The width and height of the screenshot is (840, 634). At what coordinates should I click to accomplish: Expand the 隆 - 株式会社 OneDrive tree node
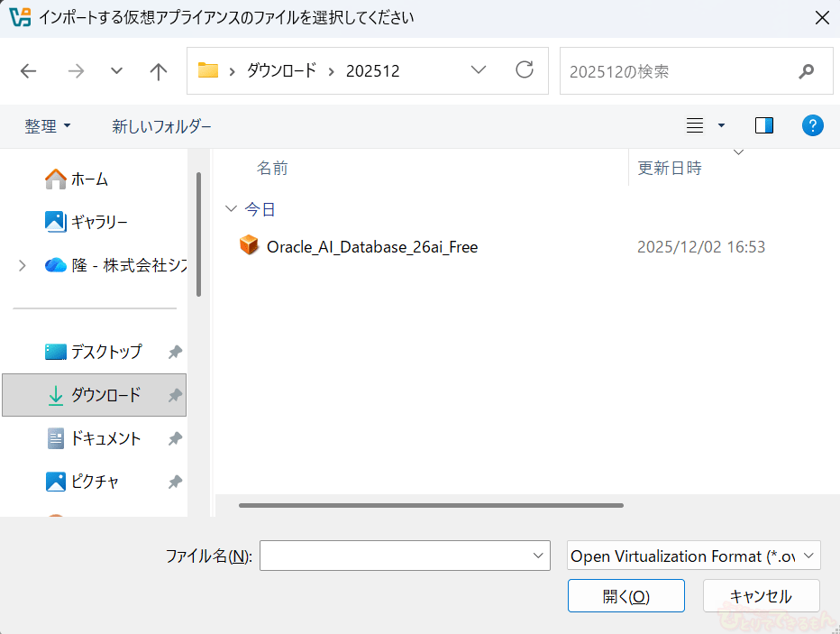coord(23,265)
